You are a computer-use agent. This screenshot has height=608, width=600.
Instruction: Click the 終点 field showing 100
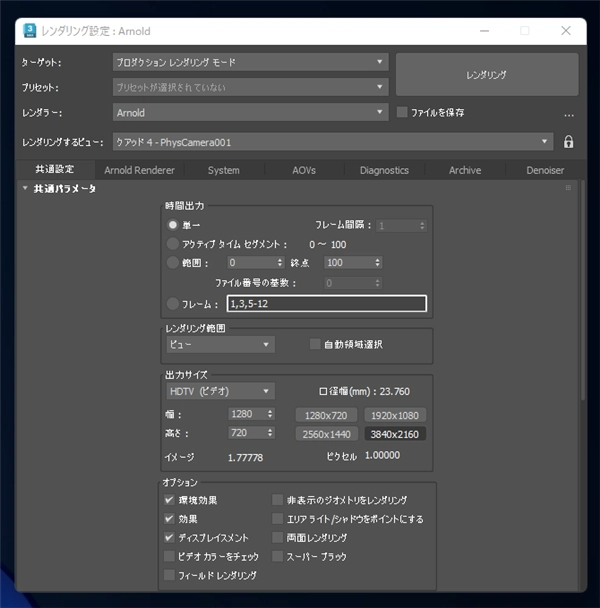coord(349,263)
